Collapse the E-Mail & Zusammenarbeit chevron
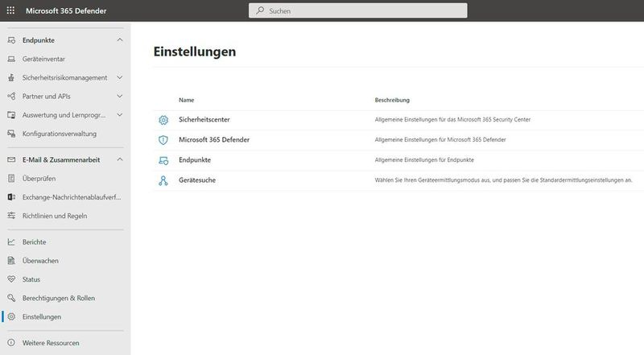 point(119,159)
